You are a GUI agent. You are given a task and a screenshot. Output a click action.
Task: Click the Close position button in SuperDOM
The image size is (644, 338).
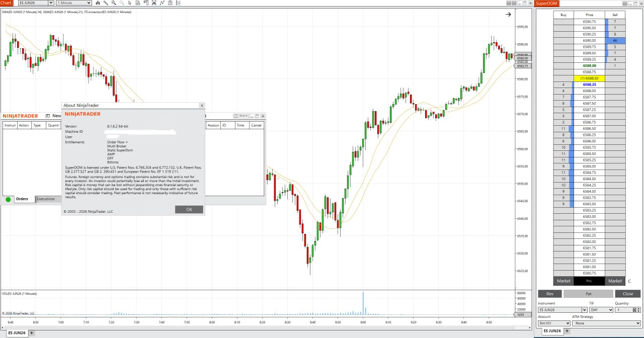click(x=628, y=294)
